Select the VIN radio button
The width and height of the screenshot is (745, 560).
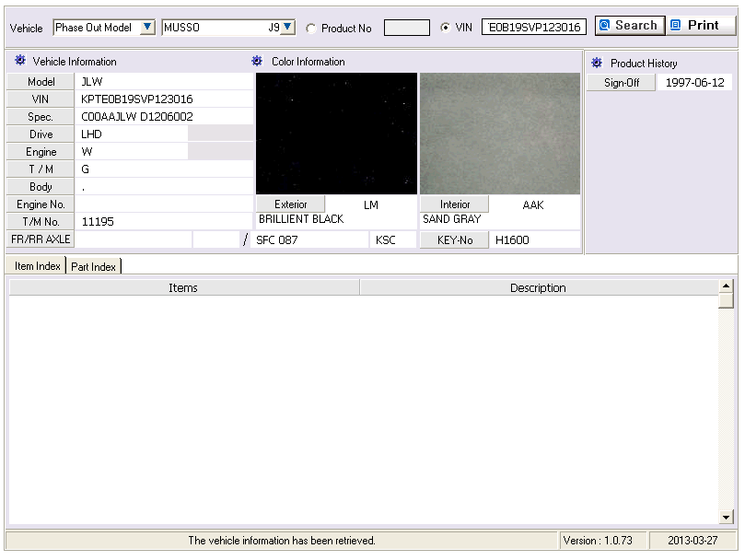445,28
